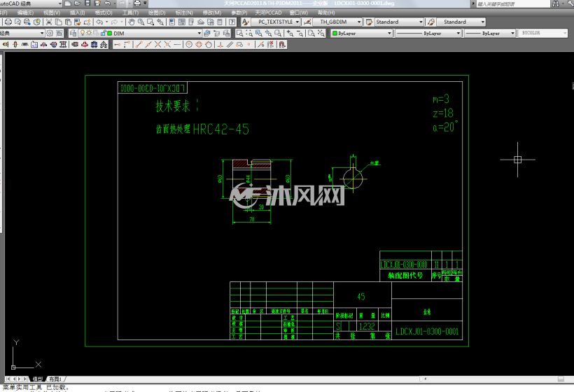Viewport: 574px width, 392px height.
Task: Open undo history dropdown arrow
Action: (106, 22)
